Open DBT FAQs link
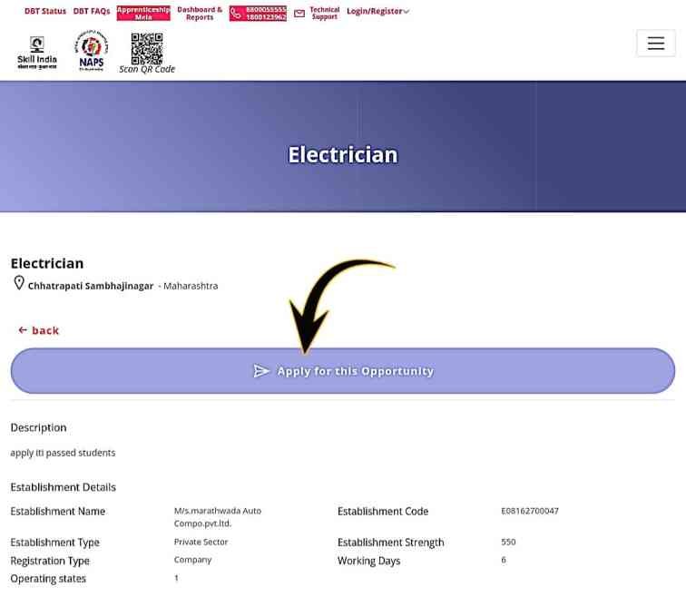 pos(92,12)
